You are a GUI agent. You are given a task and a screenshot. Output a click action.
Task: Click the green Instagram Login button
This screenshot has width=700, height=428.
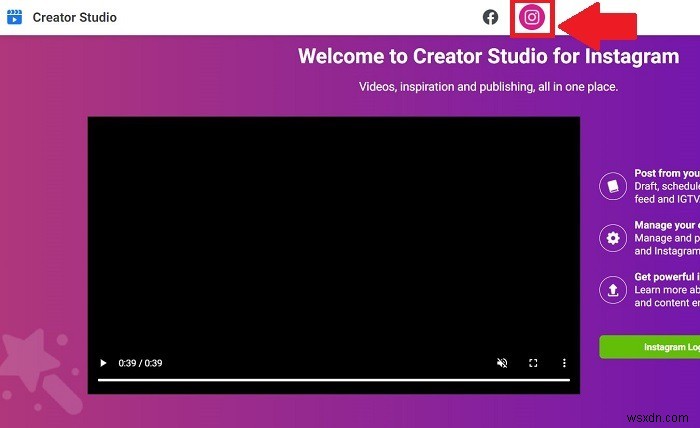pyautogui.click(x=650, y=347)
